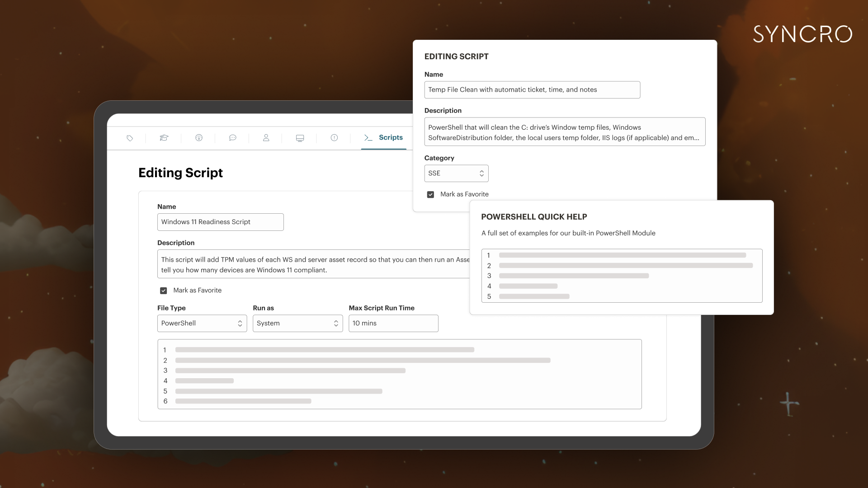Switch to the Scripts tab
The height and width of the screenshot is (488, 868).
click(x=390, y=137)
